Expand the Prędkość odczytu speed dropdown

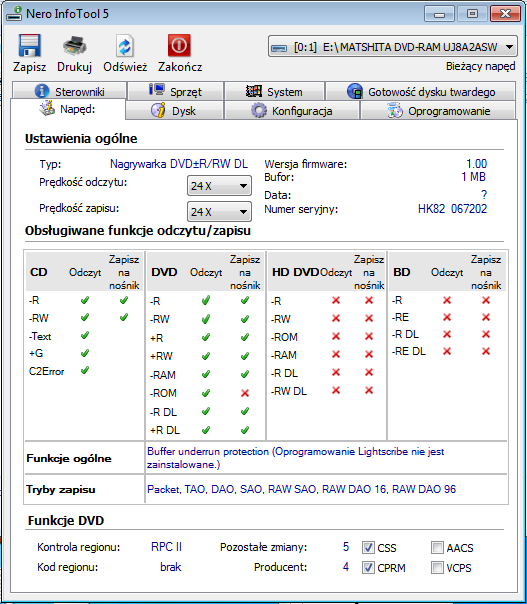(219, 186)
